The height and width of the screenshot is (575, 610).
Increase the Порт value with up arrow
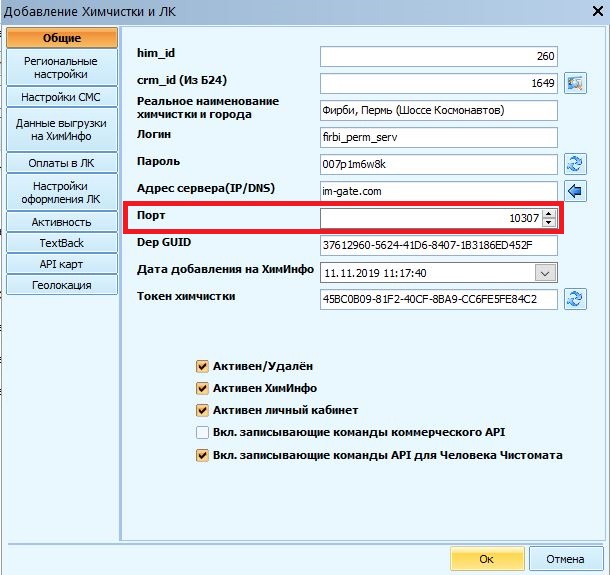click(549, 214)
